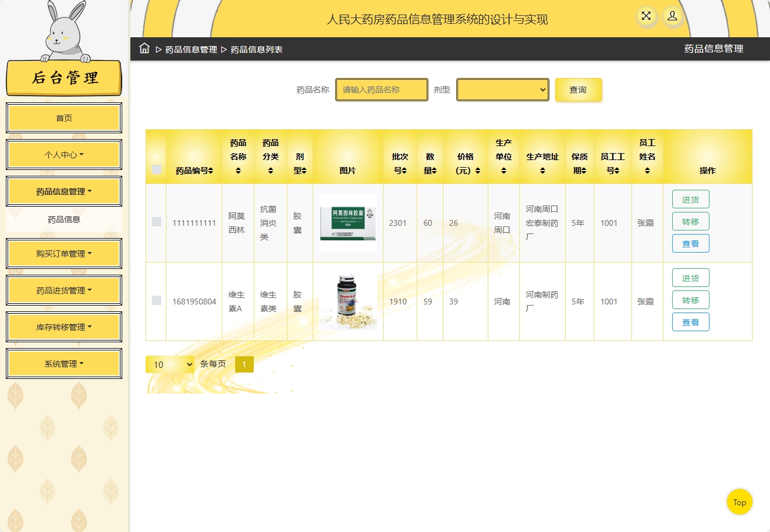Screen dimensions: 770x532
Task: Expand the 库存转移管理 sidebar menu
Action: 64,327
